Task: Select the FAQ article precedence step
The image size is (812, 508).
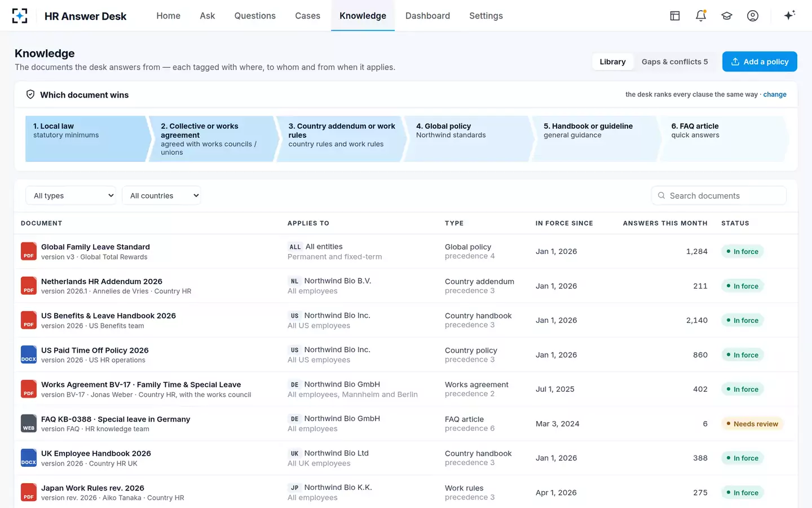Action: click(x=723, y=139)
